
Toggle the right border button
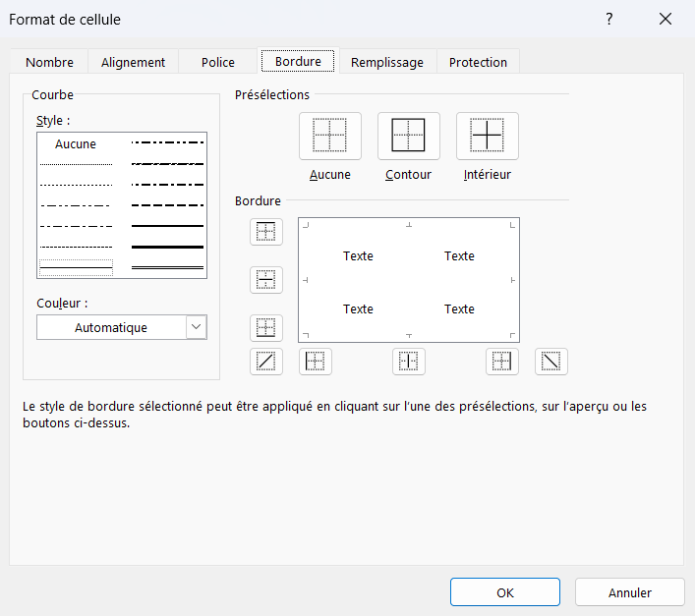[501, 362]
